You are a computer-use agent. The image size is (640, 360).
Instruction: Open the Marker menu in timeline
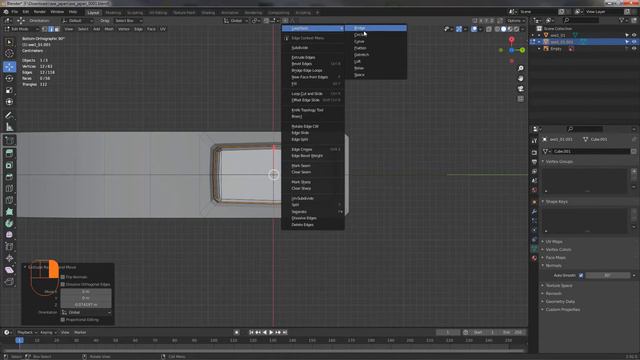coord(80,332)
